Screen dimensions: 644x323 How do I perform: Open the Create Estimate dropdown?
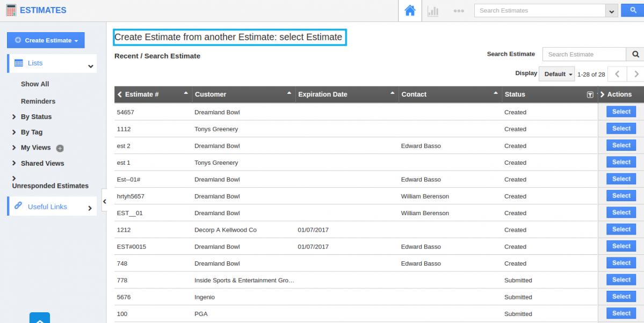click(x=46, y=40)
